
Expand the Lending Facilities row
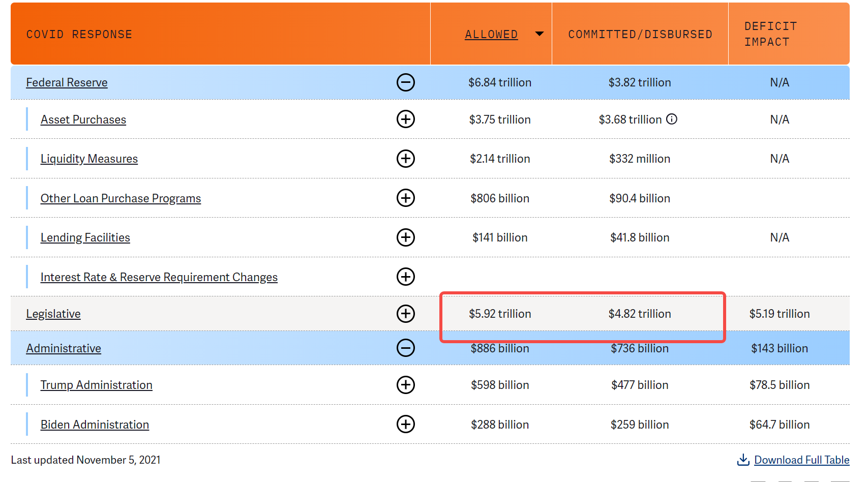pyautogui.click(x=405, y=237)
